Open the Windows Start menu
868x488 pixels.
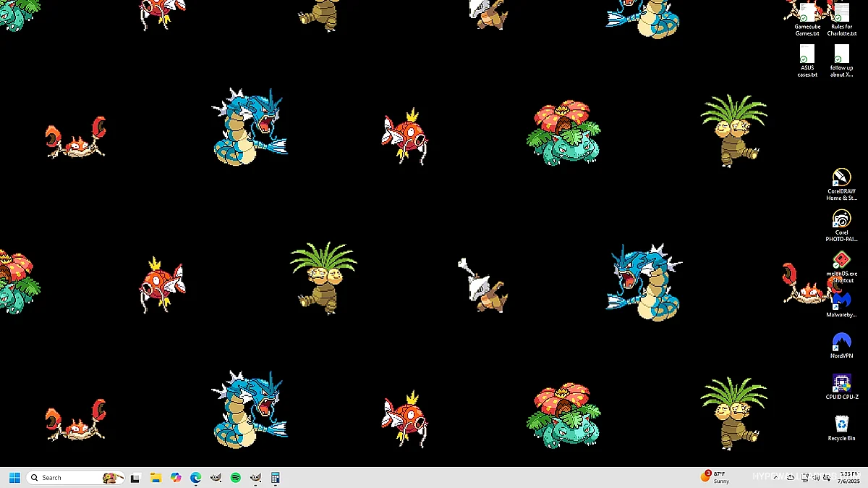pos(14,478)
